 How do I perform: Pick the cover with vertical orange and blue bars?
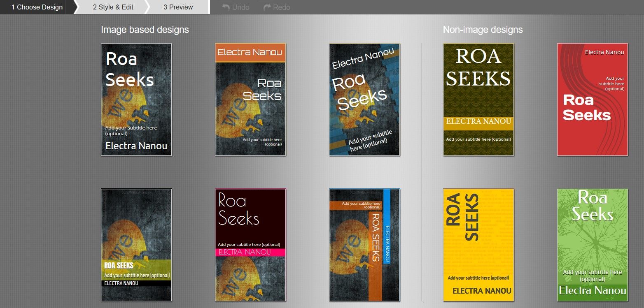tap(364, 245)
